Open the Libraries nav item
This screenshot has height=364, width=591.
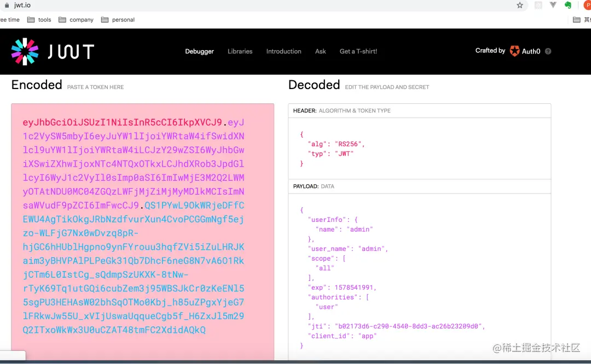pos(240,51)
